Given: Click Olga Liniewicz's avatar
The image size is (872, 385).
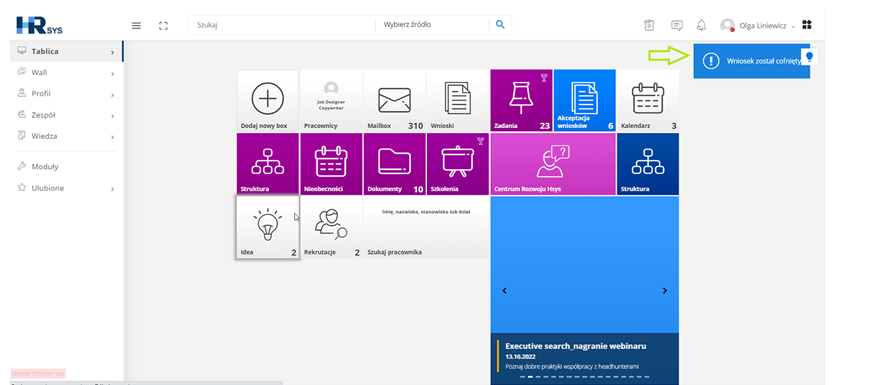Looking at the screenshot, I should point(727,25).
